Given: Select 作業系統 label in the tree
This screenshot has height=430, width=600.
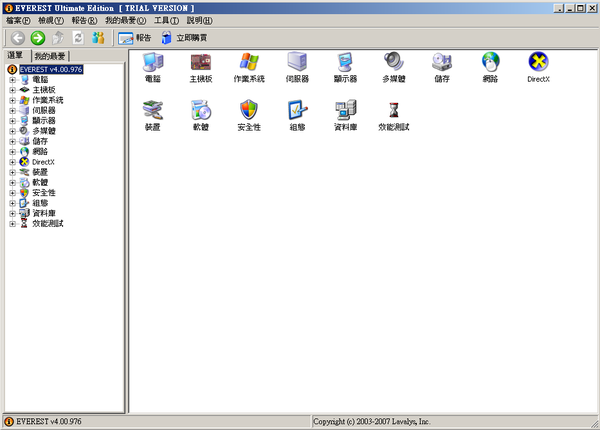Looking at the screenshot, I should point(48,101).
